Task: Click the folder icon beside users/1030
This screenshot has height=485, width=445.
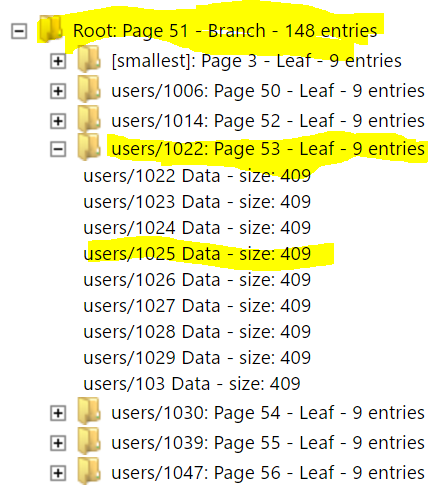Action: click(x=89, y=411)
